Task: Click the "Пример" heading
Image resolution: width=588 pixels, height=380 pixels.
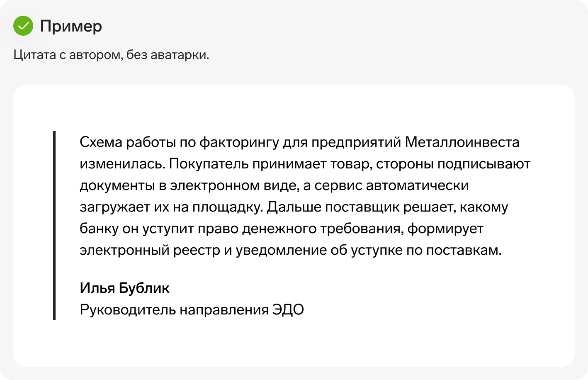Action: coord(71,27)
